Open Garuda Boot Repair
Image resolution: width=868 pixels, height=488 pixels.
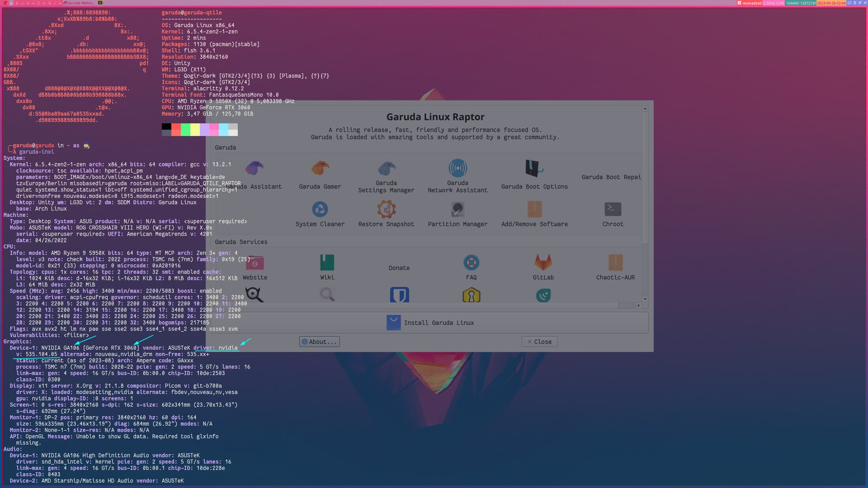pos(611,177)
